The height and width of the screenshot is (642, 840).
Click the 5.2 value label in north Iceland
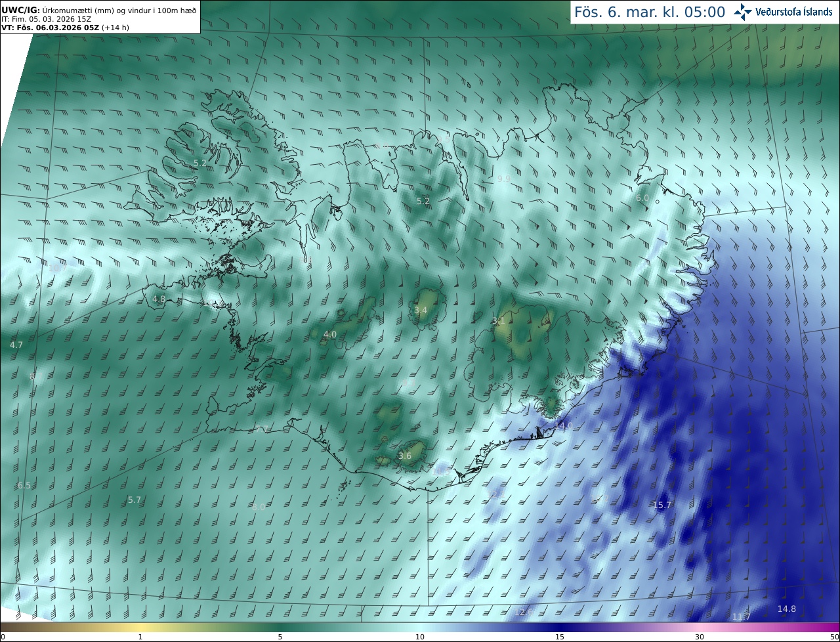click(x=423, y=201)
